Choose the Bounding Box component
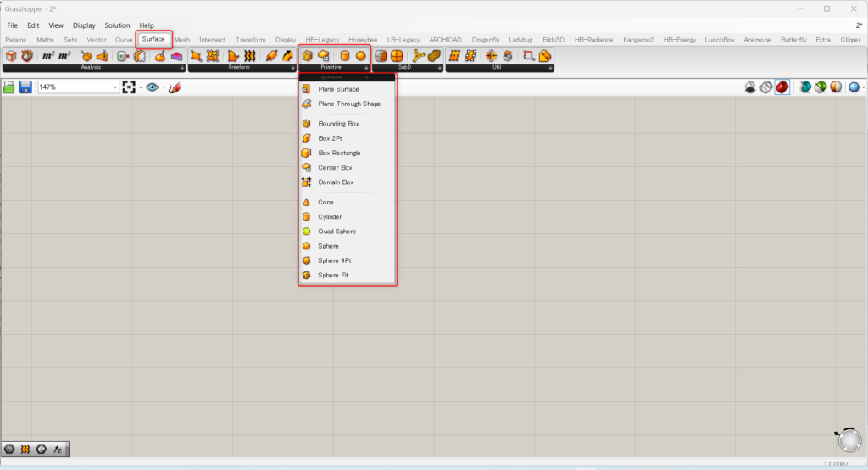This screenshot has width=868, height=470. (338, 124)
